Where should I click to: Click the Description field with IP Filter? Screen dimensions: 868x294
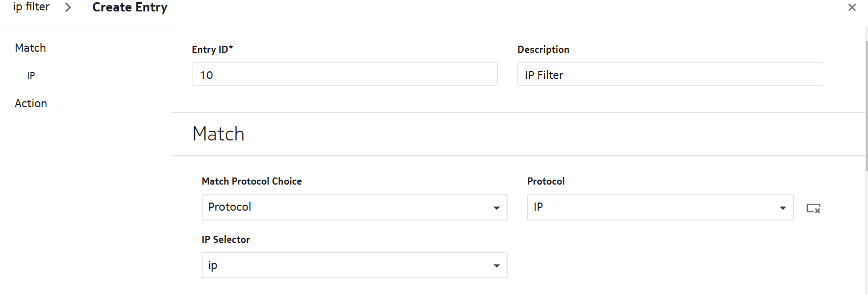(670, 75)
